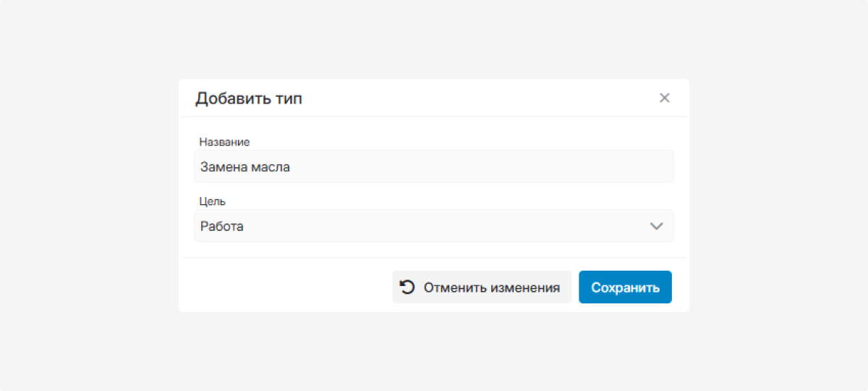Screen dimensions: 868x391
Task: Click the X icon beside the dialog title
Action: [664, 98]
